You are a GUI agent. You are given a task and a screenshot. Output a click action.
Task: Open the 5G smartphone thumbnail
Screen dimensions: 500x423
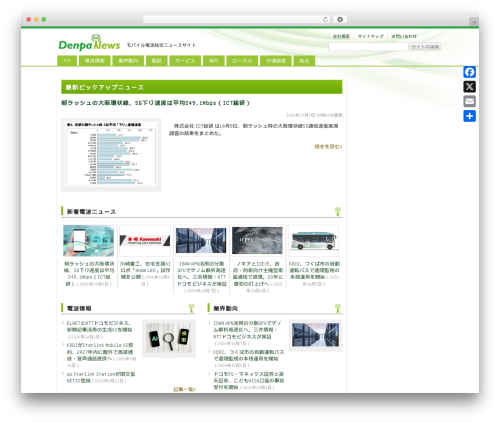pos(89,240)
